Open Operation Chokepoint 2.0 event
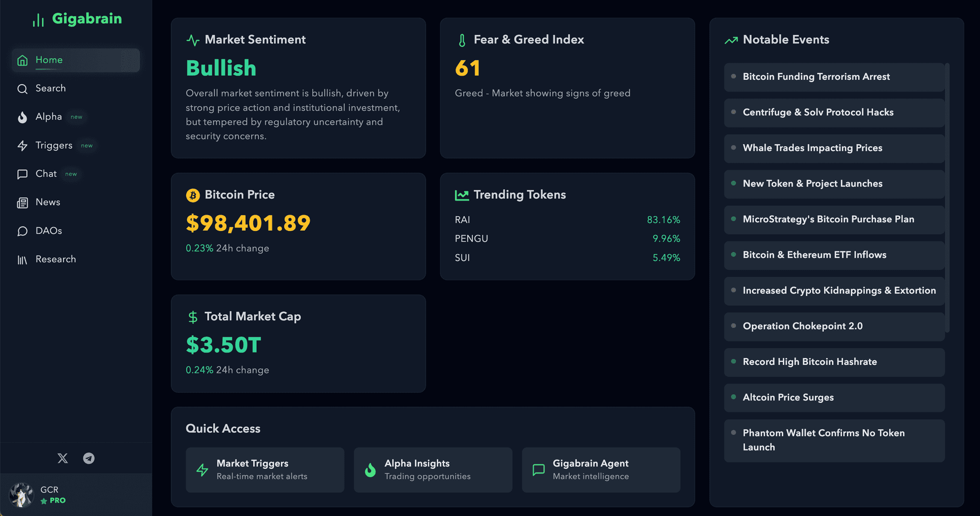Screen dimensions: 980x516 pos(835,327)
